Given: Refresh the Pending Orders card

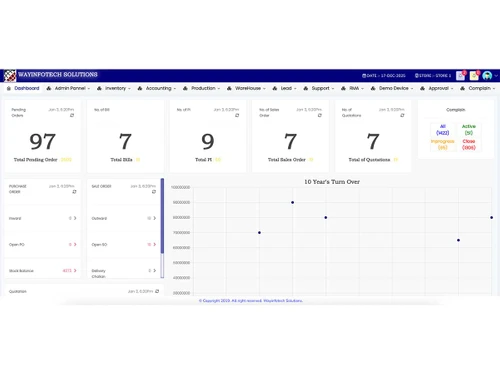Looking at the screenshot, I should tap(72, 115).
